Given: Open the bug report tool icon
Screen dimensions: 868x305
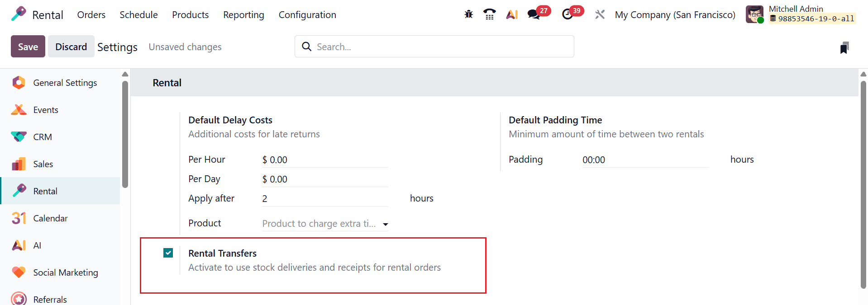Looking at the screenshot, I should point(468,14).
